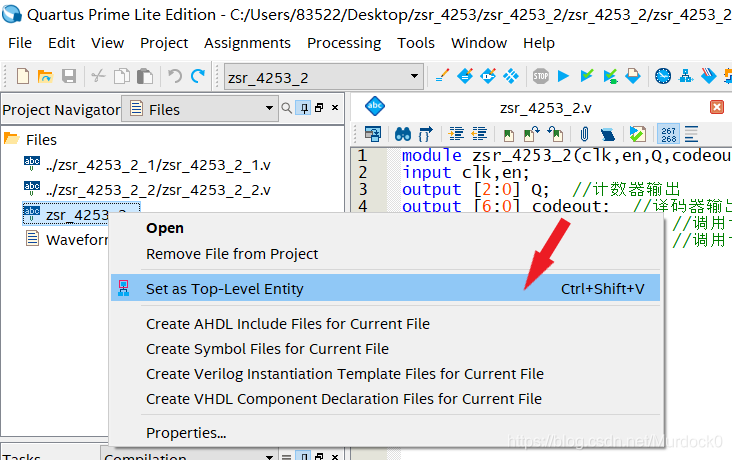732x460 pixels.
Task: Open the View menu
Action: (x=107, y=43)
